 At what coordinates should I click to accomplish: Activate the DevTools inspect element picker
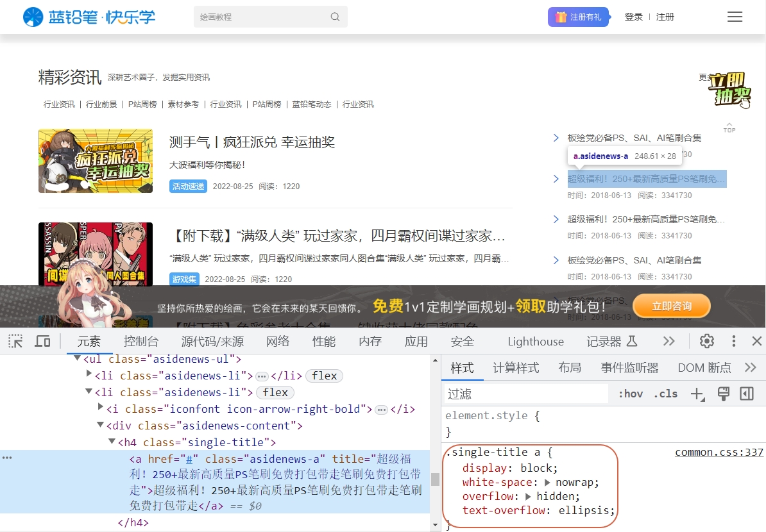[15, 341]
